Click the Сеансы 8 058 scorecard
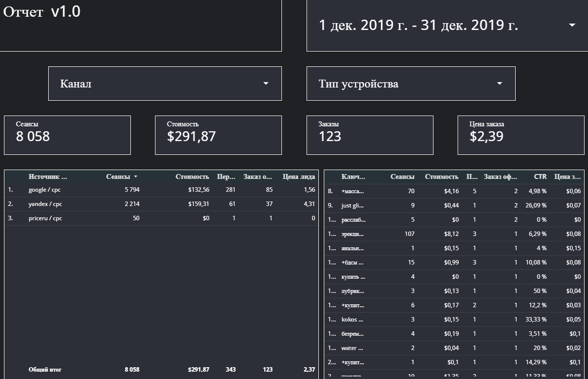Screen dimensions: 588x379 67,135
